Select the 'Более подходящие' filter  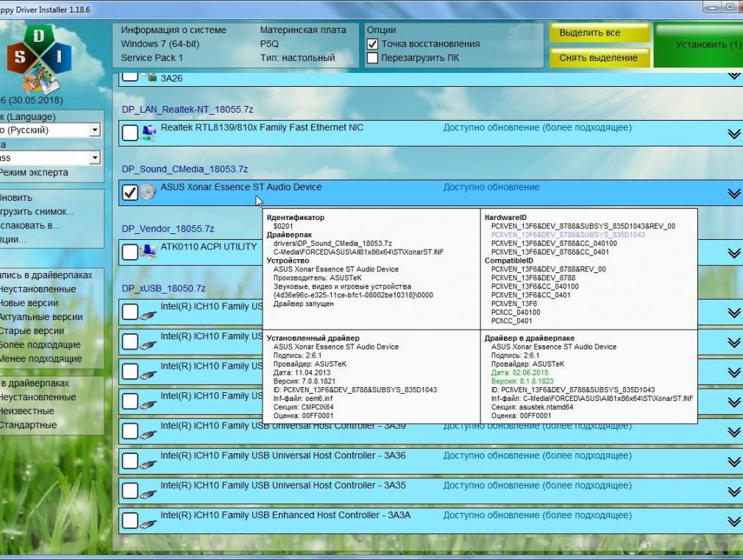point(40,344)
